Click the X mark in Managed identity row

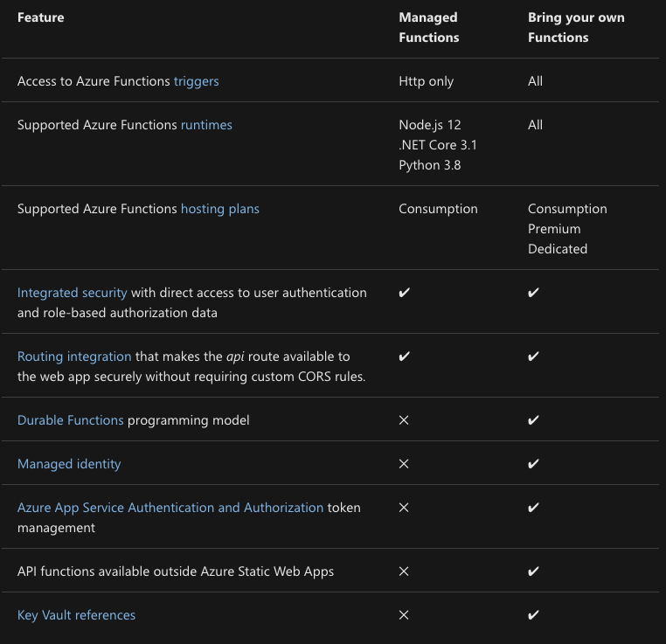tap(404, 464)
